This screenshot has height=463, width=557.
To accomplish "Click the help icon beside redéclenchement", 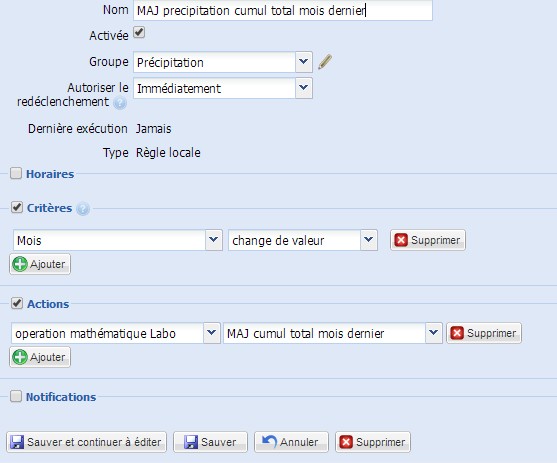I will (x=120, y=103).
